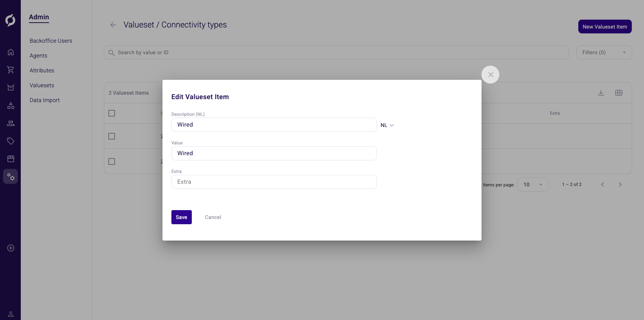Viewport: 644px width, 320px height.
Task: Open the basket icon in sidebar
Action: tap(11, 88)
